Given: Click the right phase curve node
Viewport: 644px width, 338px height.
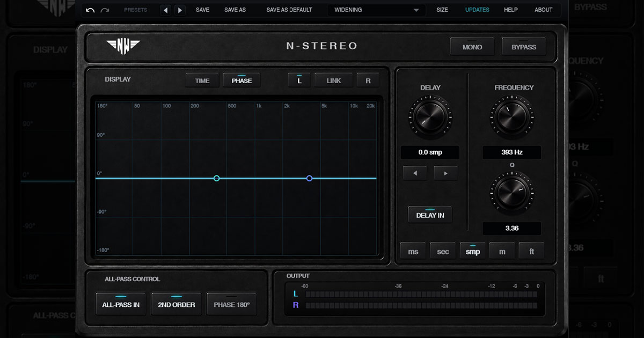Looking at the screenshot, I should 310,178.
